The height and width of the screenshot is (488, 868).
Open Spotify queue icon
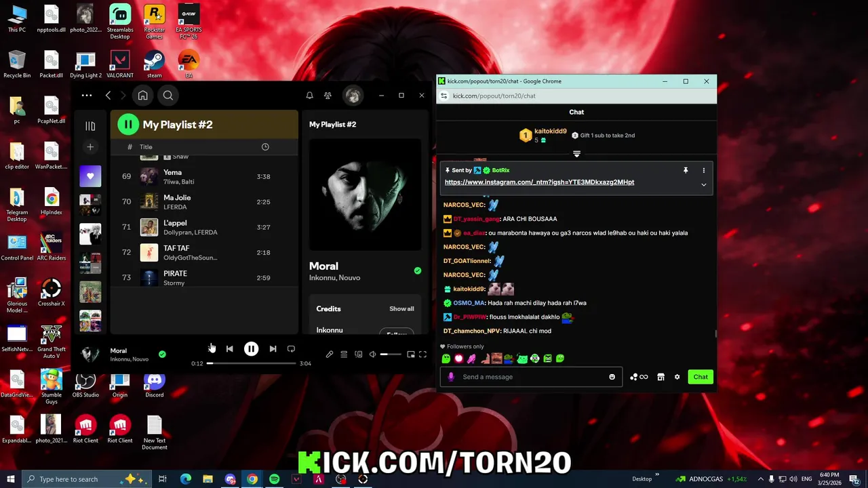click(x=344, y=354)
